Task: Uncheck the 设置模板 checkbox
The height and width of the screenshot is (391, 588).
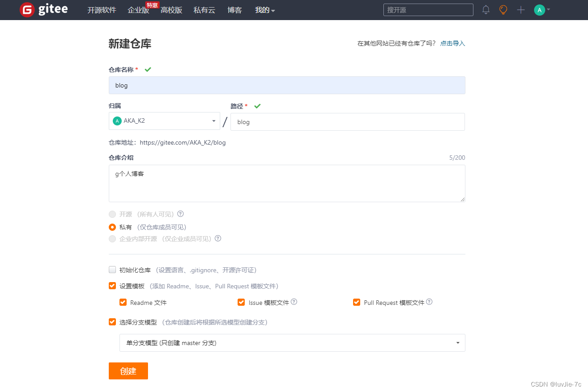Action: (x=112, y=286)
